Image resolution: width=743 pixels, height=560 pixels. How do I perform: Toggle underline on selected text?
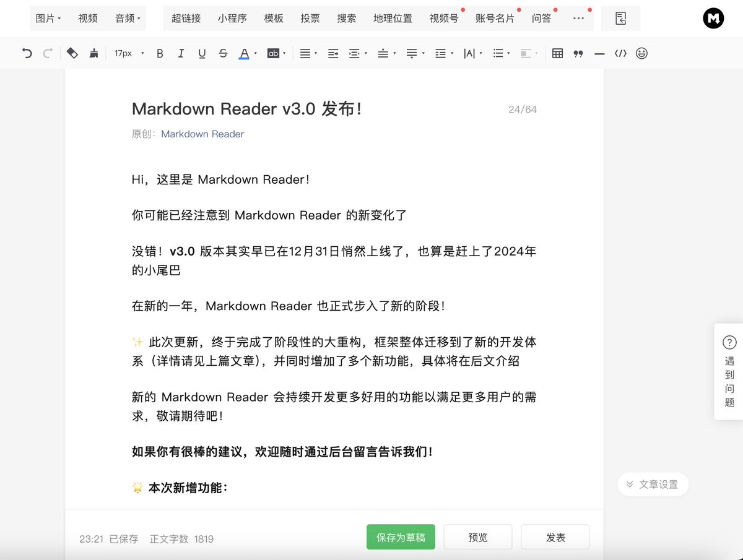(x=201, y=53)
